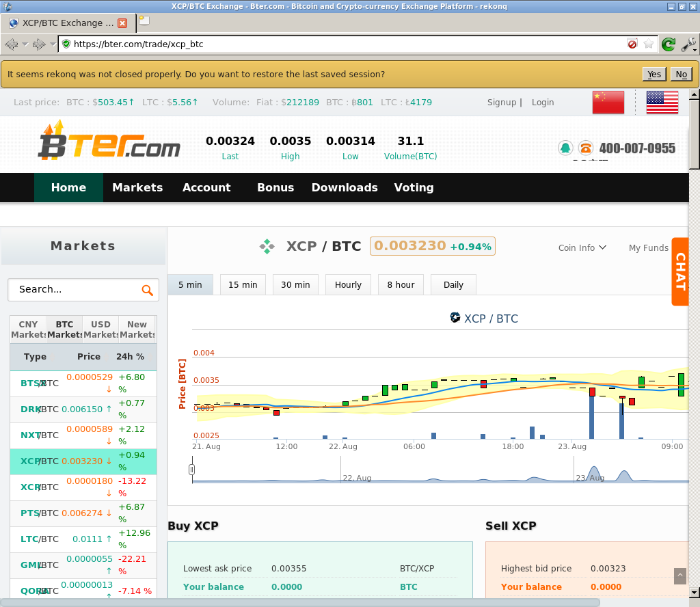Open the back history dropdown arrow
The width and height of the screenshot is (700, 607).
point(25,44)
